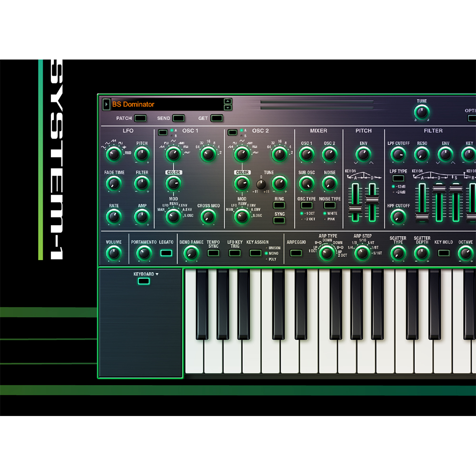Click the filter envelope decay slider
The image size is (476, 476).
coord(439,188)
